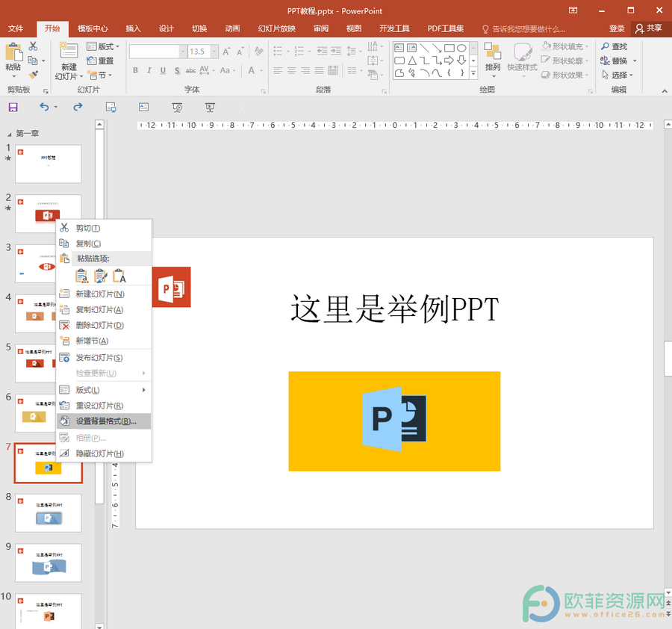Click the 替换 replace button
This screenshot has width=672, height=629.
(615, 61)
